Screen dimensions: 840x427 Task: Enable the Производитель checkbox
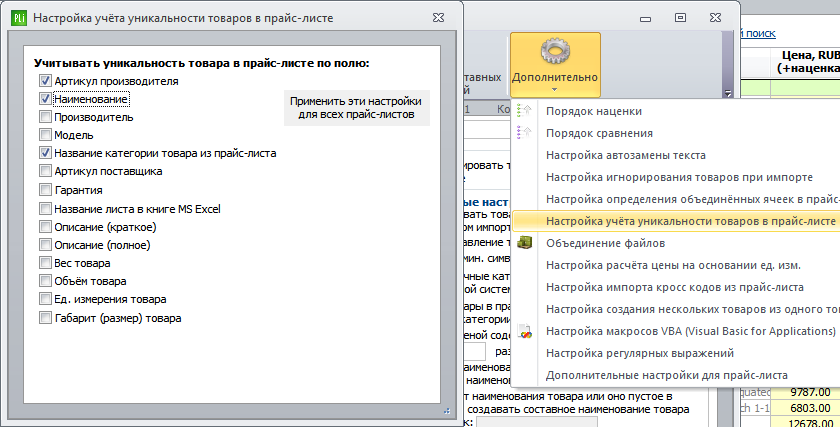[45, 117]
